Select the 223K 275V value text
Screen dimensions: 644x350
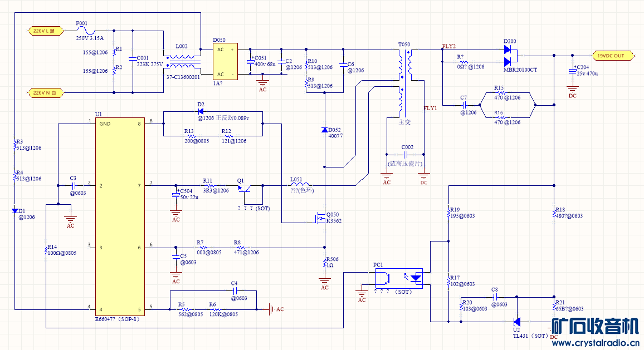click(149, 65)
